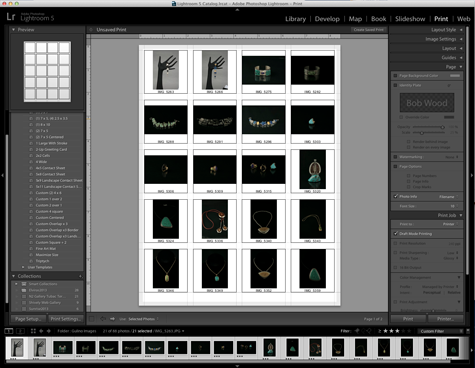Enable Page Background Color checkbox

click(x=395, y=76)
